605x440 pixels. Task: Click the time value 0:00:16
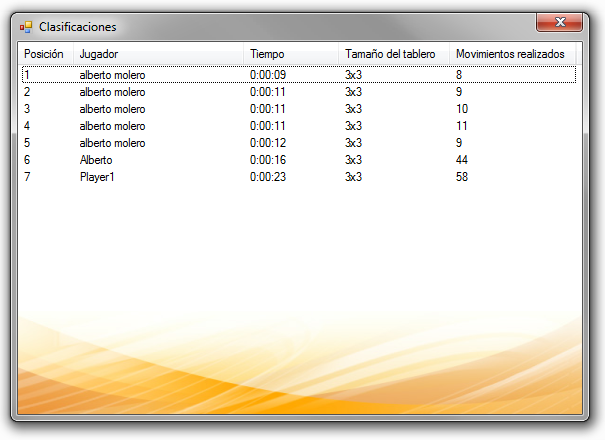click(x=268, y=160)
